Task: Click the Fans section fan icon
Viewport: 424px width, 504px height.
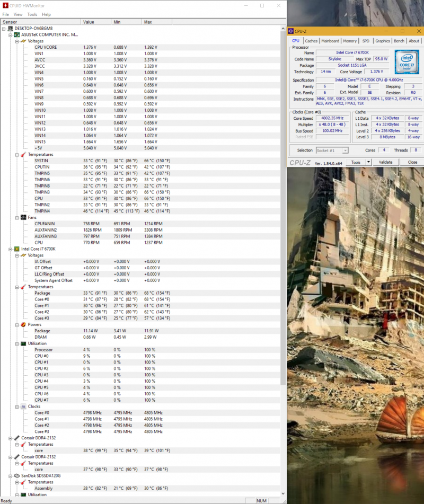Action: point(23,218)
